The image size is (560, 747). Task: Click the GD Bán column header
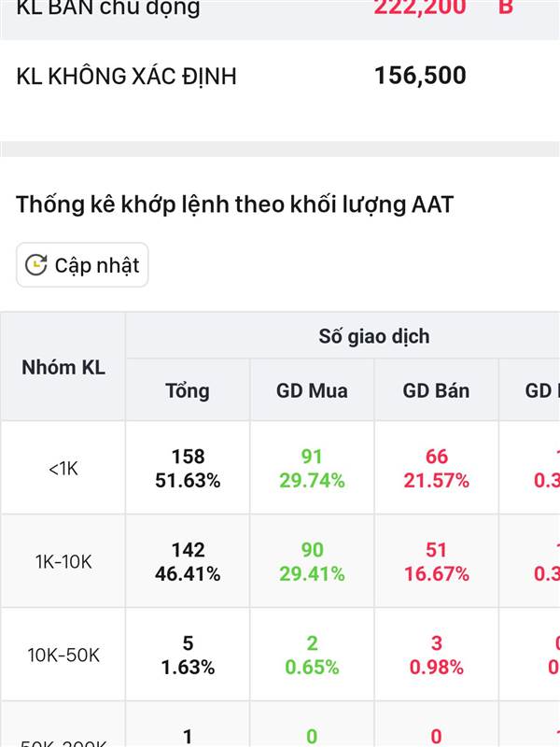436,390
